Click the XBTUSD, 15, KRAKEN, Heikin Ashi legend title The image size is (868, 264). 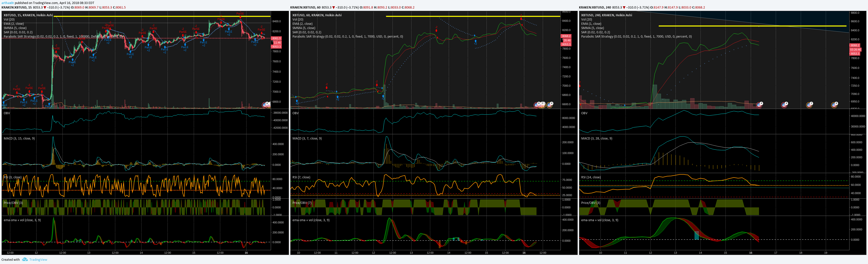click(x=28, y=15)
